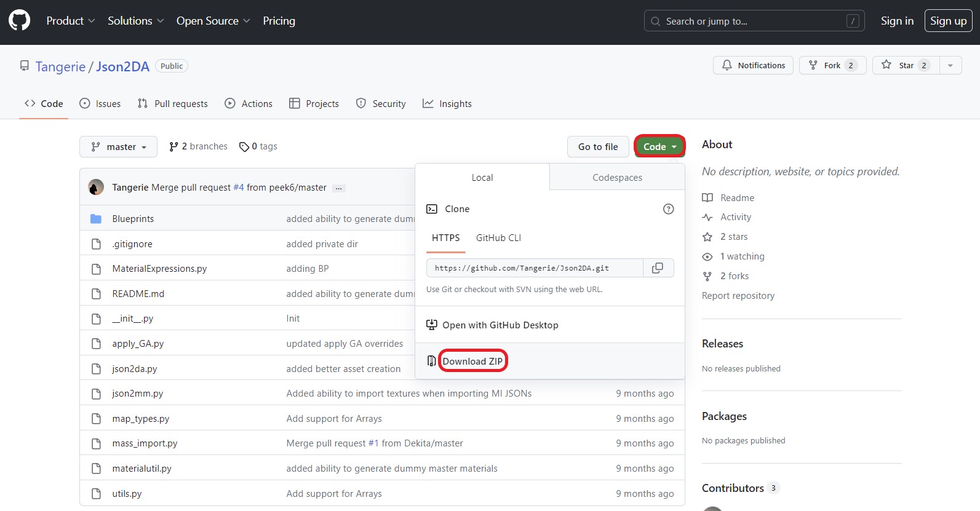Click the file icon next to .gitignore

tap(96, 244)
